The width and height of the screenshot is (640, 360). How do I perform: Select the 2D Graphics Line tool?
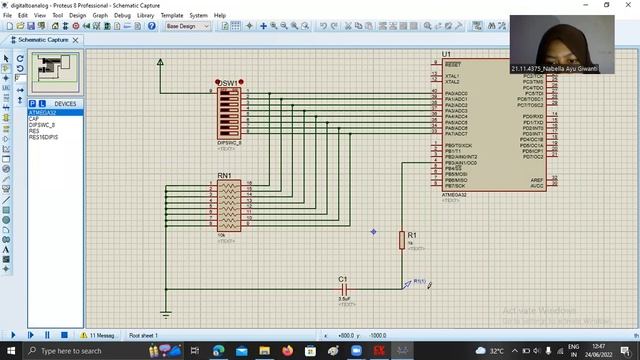tap(6, 200)
